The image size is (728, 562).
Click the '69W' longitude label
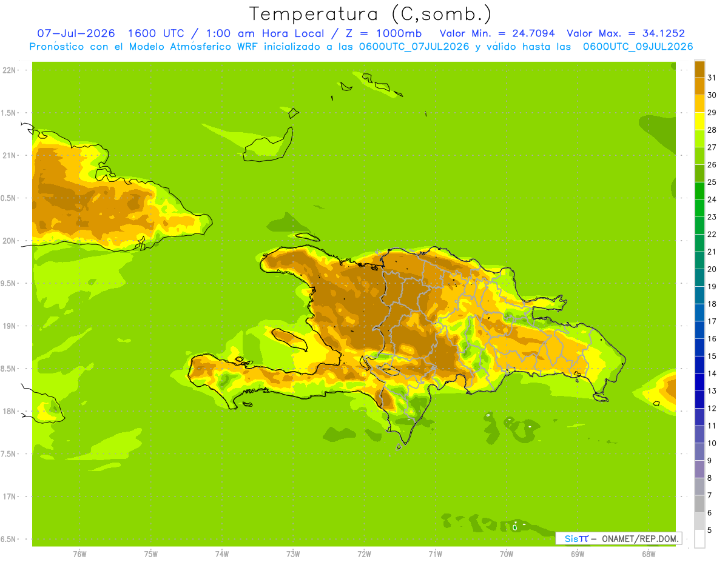(x=578, y=554)
